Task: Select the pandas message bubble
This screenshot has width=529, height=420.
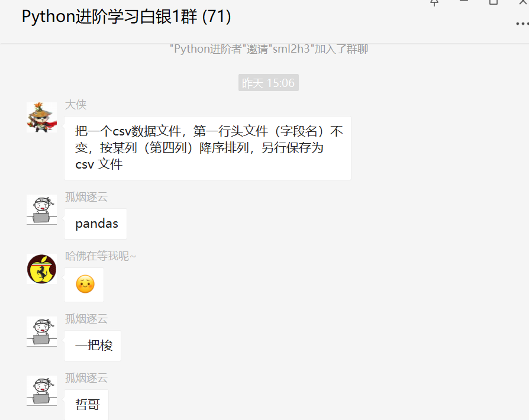Action: click(95, 224)
